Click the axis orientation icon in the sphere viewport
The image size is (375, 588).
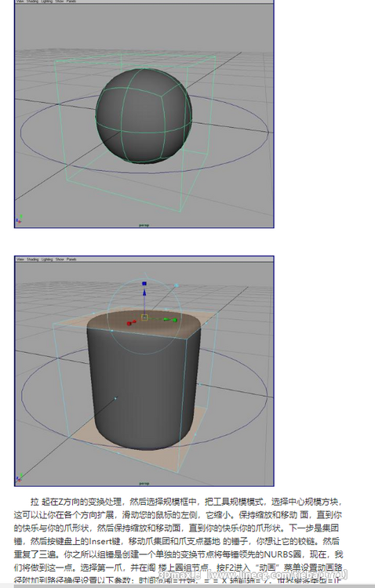[19, 219]
